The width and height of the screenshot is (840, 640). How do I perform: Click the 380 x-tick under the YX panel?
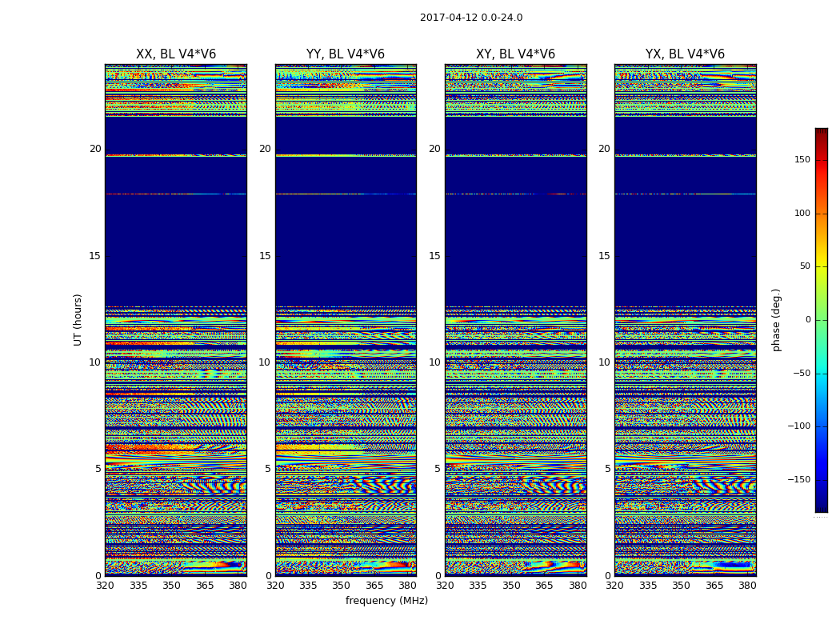tap(747, 586)
